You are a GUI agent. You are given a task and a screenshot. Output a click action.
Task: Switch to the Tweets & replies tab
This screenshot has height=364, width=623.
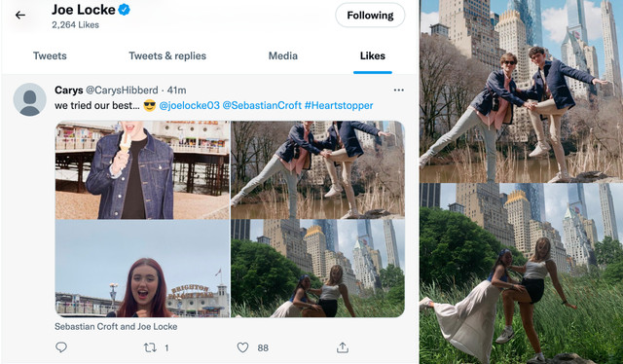[167, 56]
